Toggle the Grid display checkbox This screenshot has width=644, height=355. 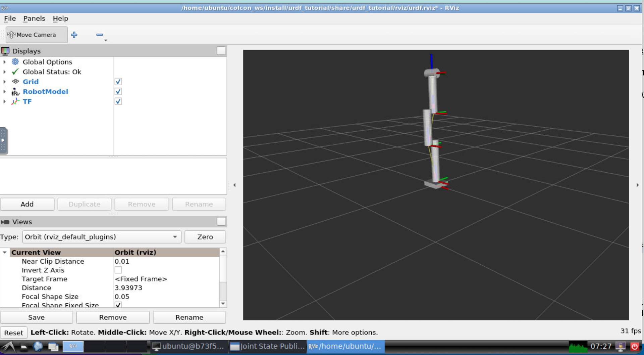tap(118, 82)
